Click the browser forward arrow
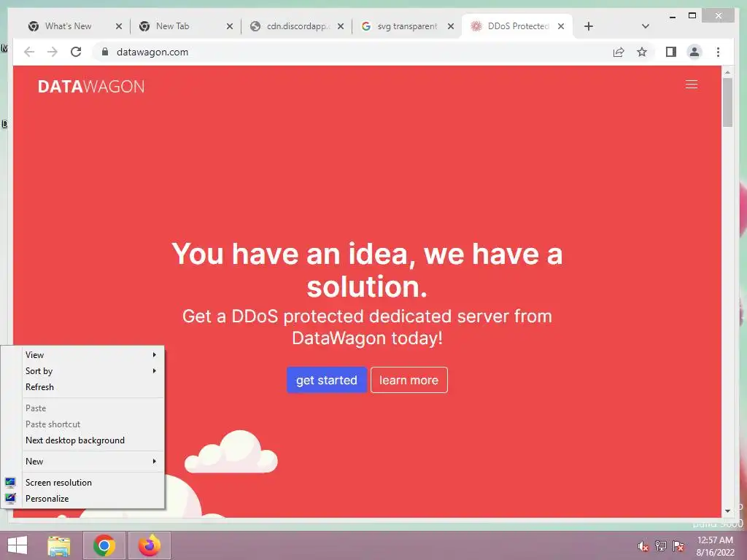 pyautogui.click(x=53, y=52)
